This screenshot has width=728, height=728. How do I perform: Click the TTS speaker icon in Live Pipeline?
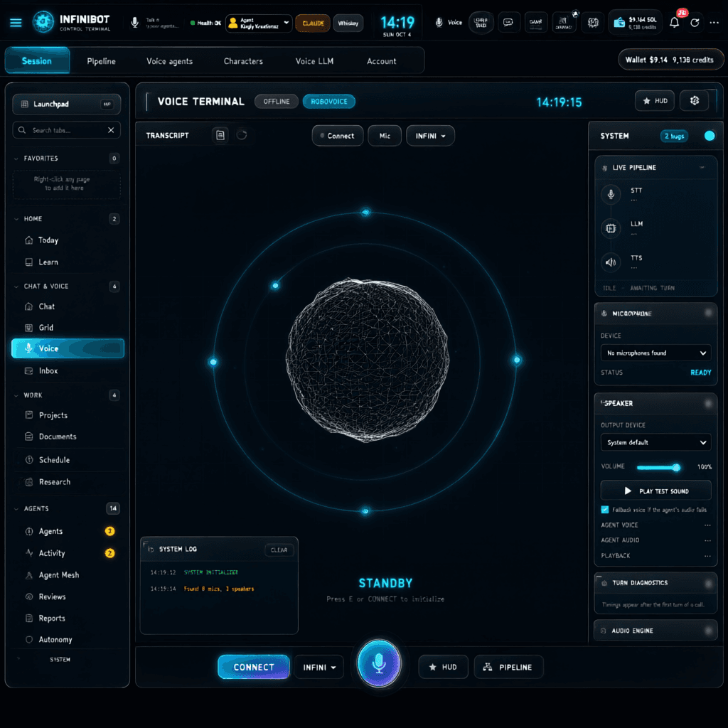pos(611,262)
